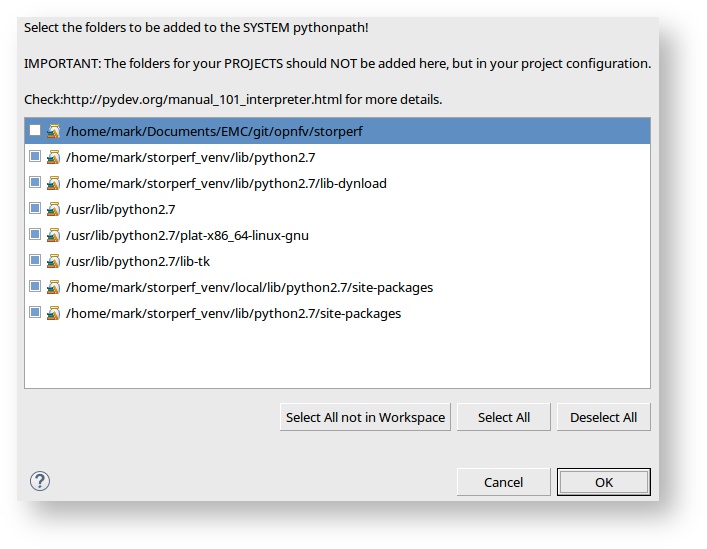Select the plat-x86_64-linux-gnu path row
This screenshot has width=707, height=549.
coord(187,235)
